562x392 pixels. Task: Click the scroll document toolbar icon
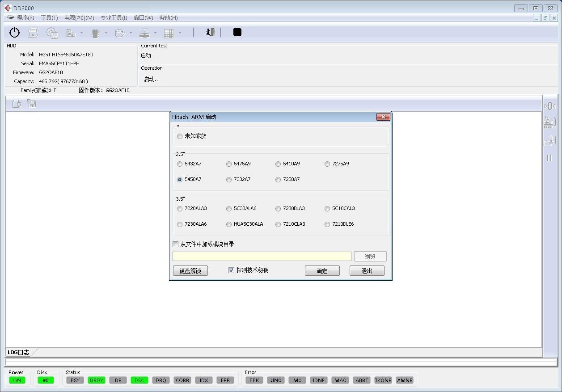pos(33,33)
